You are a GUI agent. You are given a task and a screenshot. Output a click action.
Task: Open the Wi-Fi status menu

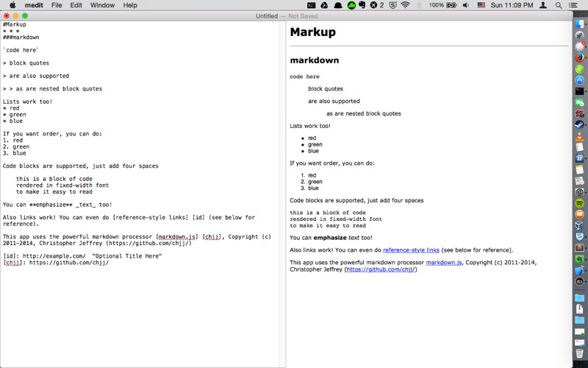coord(405,5)
